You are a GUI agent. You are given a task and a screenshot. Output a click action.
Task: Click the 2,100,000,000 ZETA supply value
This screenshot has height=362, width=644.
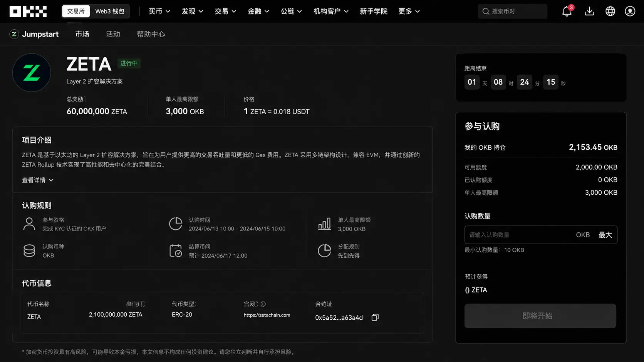click(x=116, y=315)
